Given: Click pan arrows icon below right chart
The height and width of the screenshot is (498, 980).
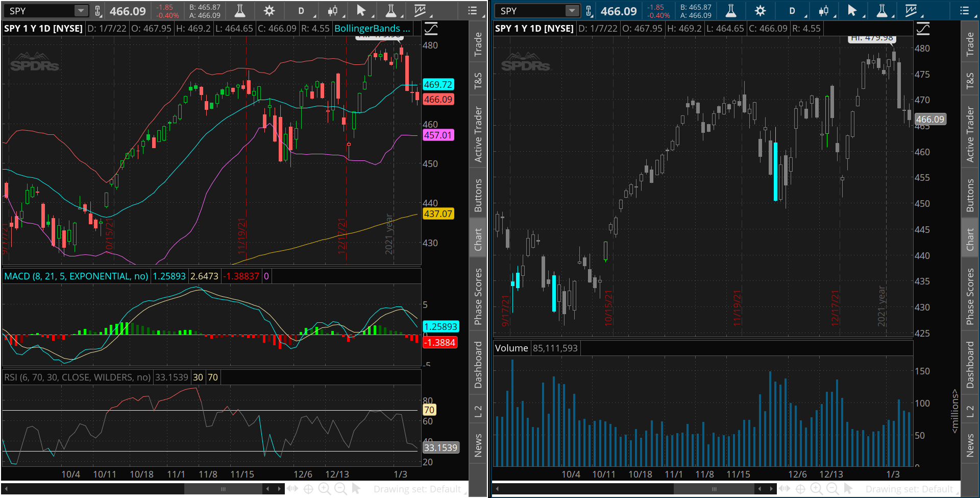Looking at the screenshot, I should [x=784, y=489].
